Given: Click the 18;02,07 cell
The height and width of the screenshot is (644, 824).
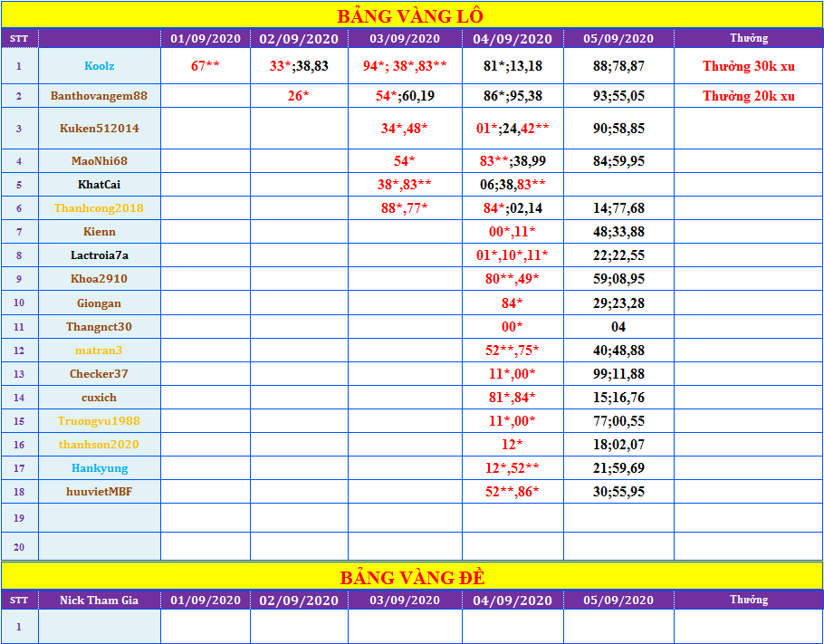Looking at the screenshot, I should 618,445.
